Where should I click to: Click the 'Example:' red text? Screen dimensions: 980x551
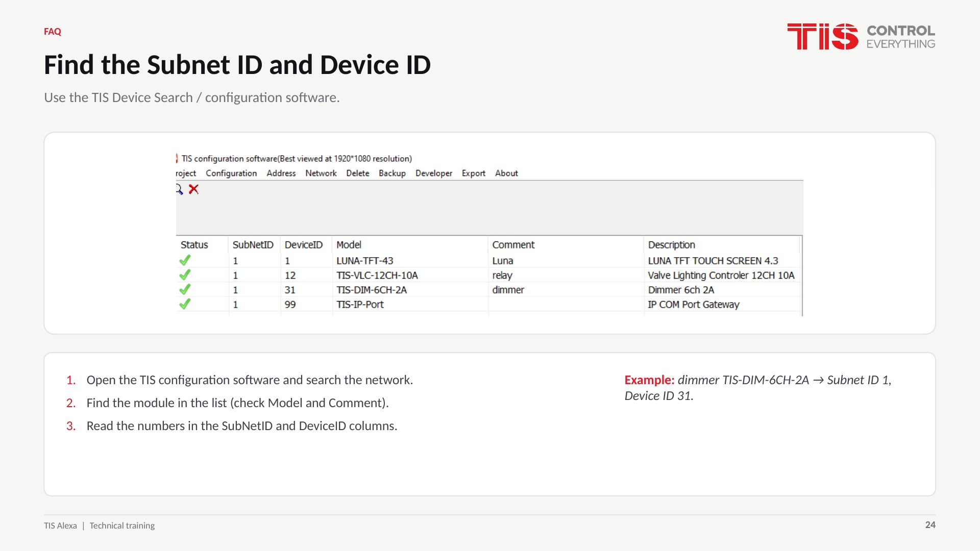point(649,380)
